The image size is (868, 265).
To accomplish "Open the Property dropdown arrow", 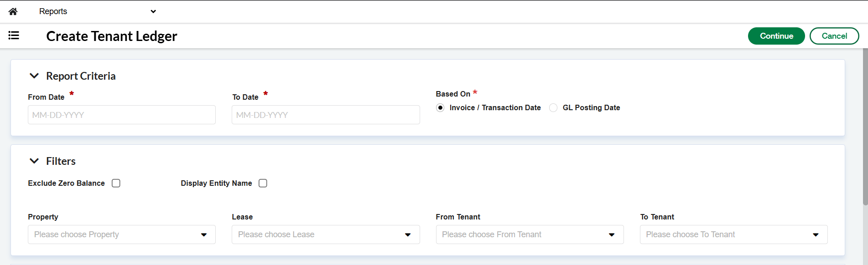I will pyautogui.click(x=204, y=235).
